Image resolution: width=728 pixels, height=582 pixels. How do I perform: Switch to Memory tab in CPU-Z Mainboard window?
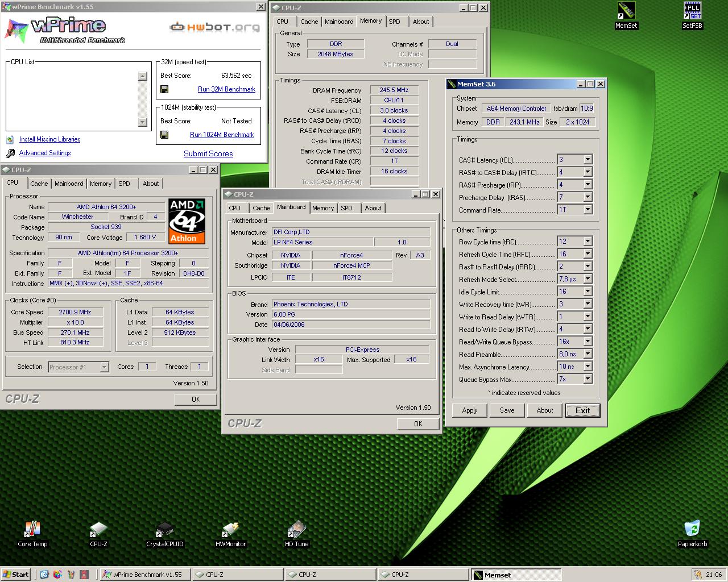pyautogui.click(x=323, y=208)
